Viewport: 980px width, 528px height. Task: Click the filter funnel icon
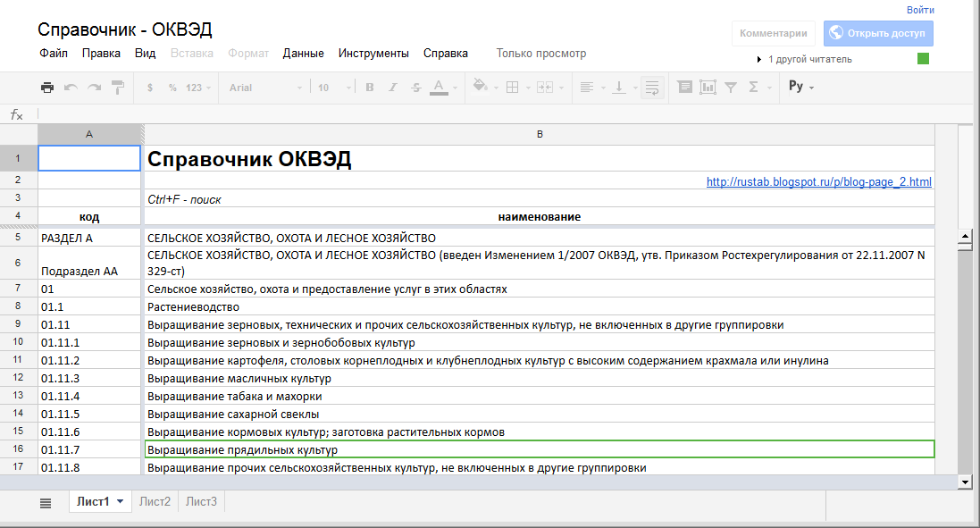730,88
